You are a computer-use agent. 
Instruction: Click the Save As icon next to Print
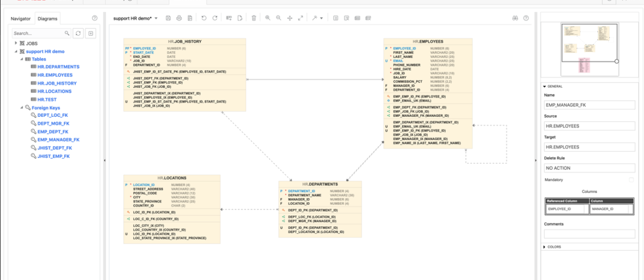[190, 18]
